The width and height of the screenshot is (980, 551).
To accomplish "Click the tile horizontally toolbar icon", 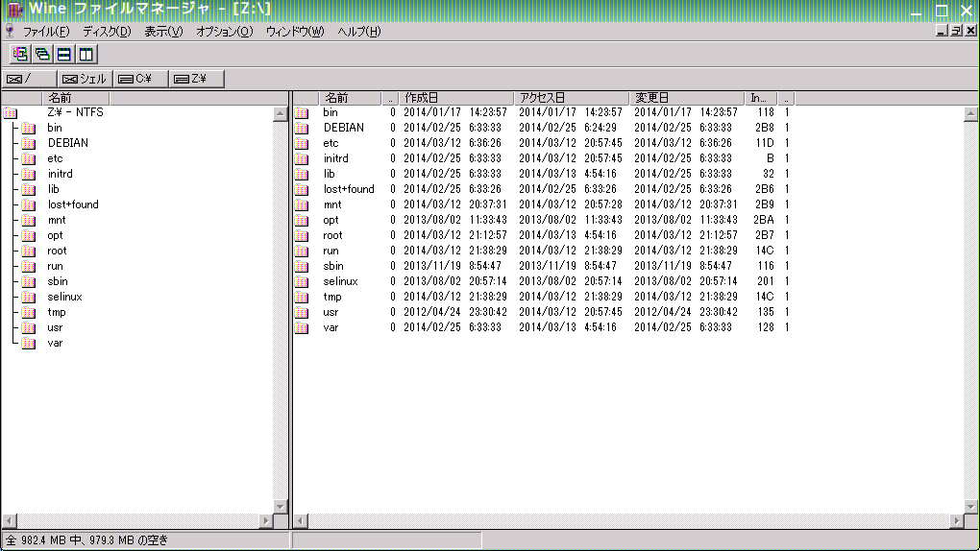I will tap(63, 55).
